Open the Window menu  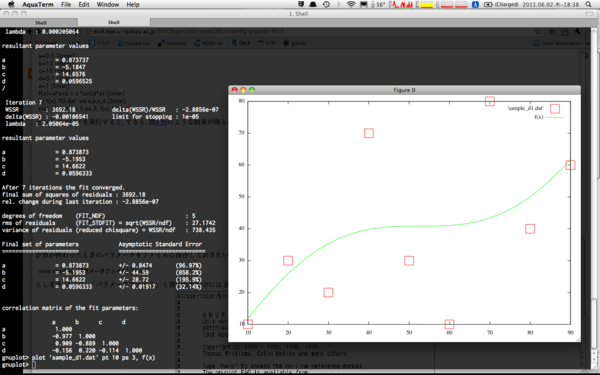pos(108,4)
